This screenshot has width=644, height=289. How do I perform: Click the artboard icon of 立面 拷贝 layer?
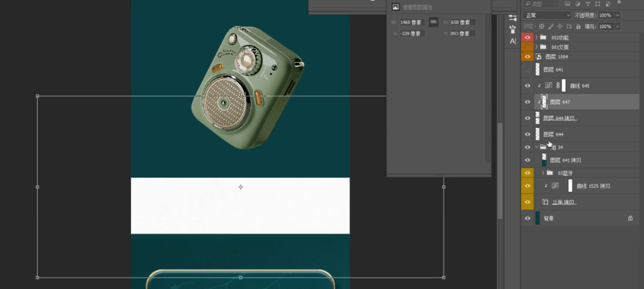click(x=546, y=202)
